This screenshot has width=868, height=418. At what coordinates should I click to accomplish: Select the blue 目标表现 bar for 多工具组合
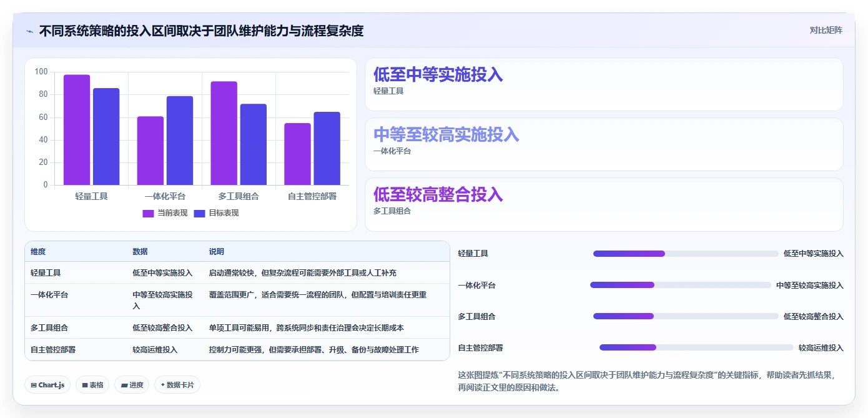(254, 144)
